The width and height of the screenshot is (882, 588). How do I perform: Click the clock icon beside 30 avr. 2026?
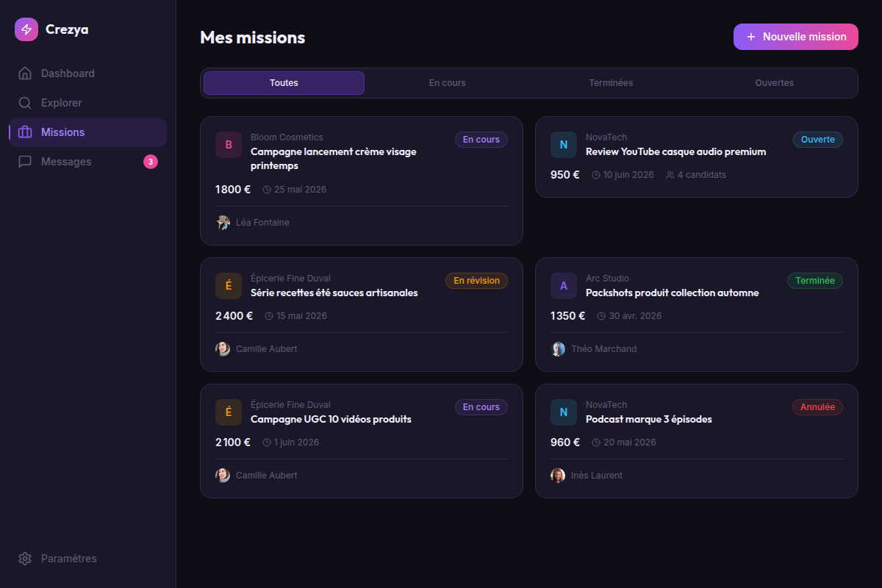tap(602, 316)
